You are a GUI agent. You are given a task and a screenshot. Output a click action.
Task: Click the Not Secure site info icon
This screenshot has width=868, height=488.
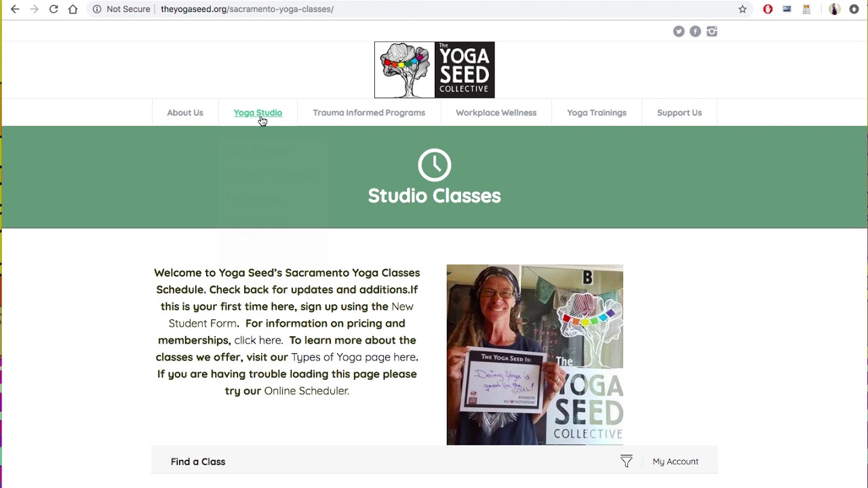click(x=97, y=9)
